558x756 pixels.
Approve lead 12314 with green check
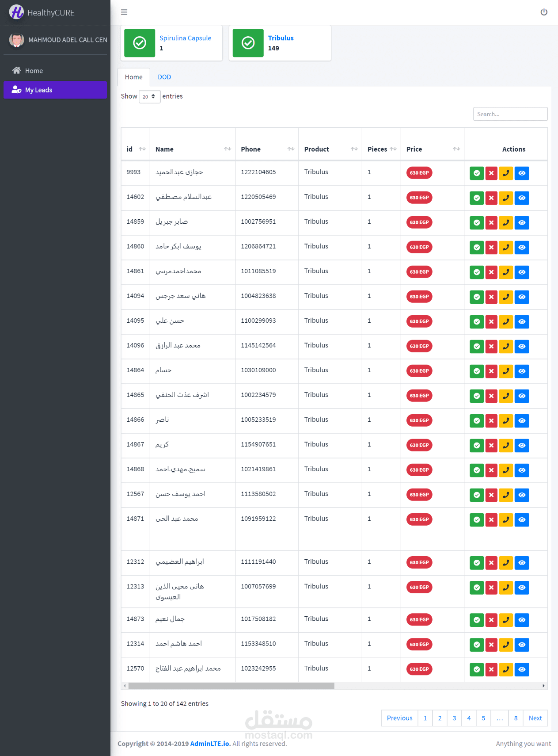[x=477, y=645]
